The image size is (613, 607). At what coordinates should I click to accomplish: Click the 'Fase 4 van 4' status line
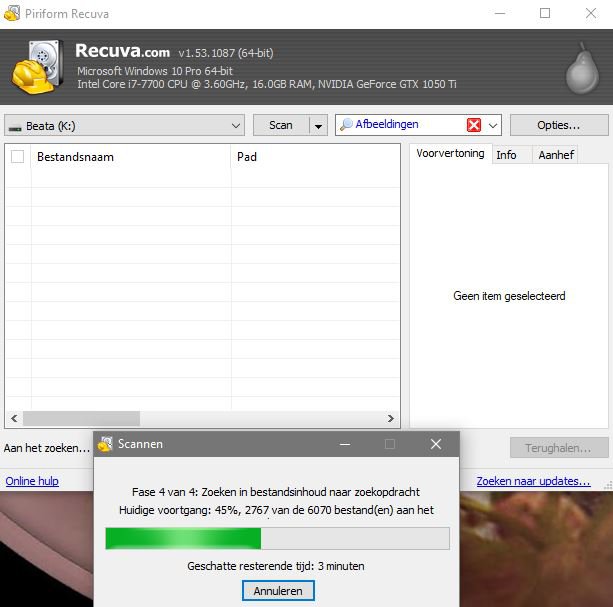[276, 492]
